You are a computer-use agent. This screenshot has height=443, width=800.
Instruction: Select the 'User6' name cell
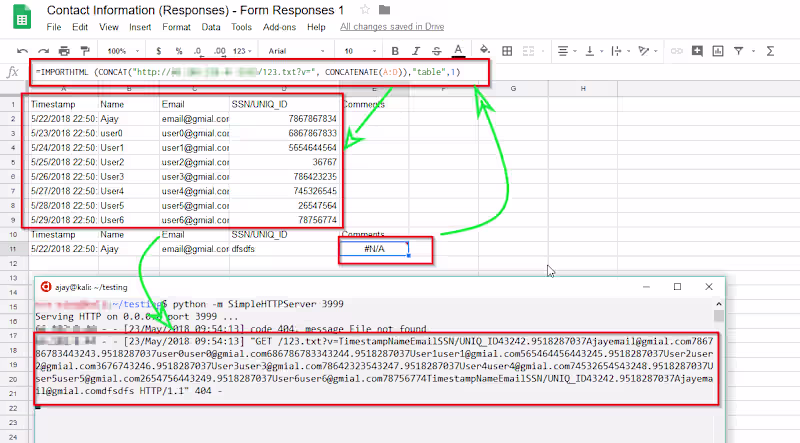(x=129, y=220)
